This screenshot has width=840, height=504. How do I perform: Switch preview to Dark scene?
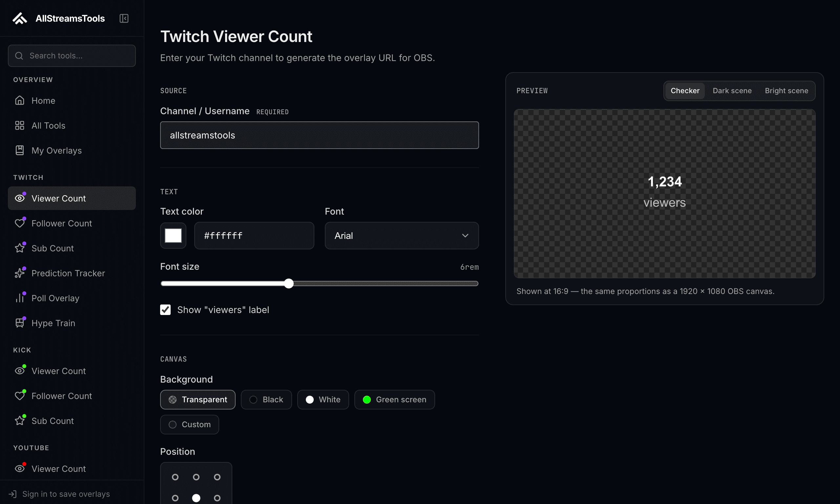pos(732,91)
